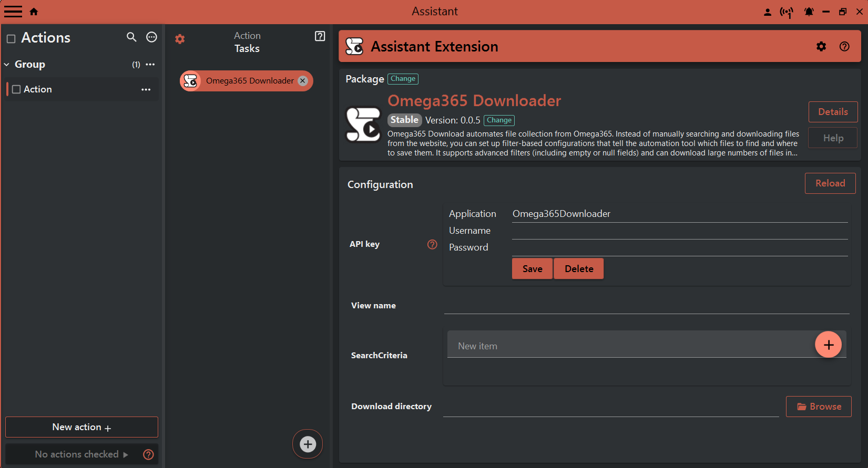Click the View name input field
868x468 pixels.
646,306
